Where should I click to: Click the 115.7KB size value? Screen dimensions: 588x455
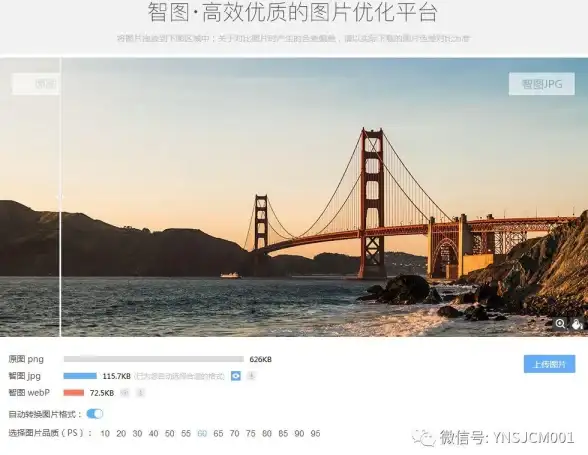[117, 376]
